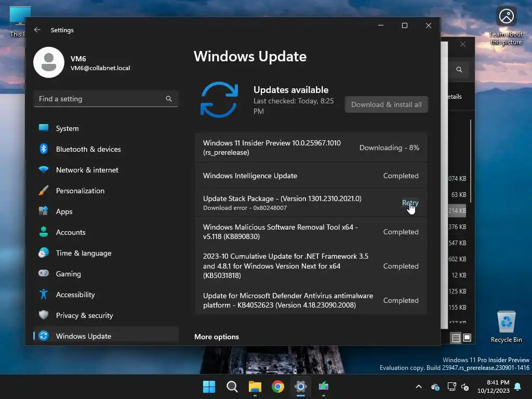Open File Explorer from the taskbar

pyautogui.click(x=255, y=387)
